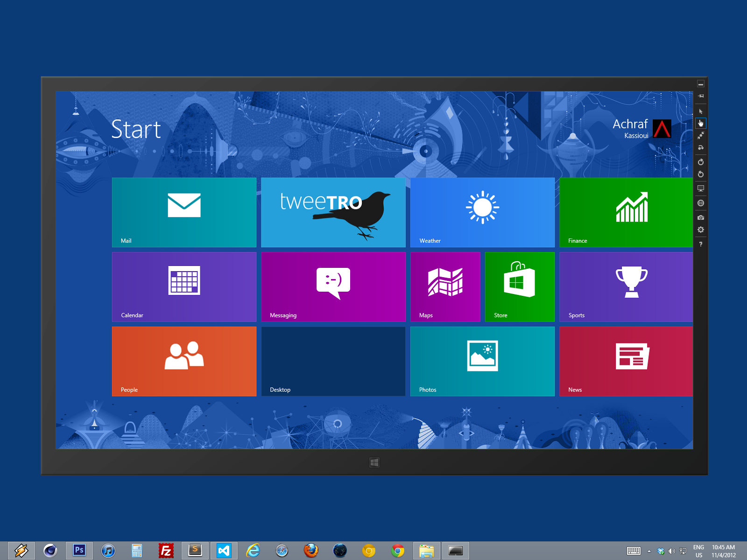Switch to mouse mode arrow tool

point(701,112)
